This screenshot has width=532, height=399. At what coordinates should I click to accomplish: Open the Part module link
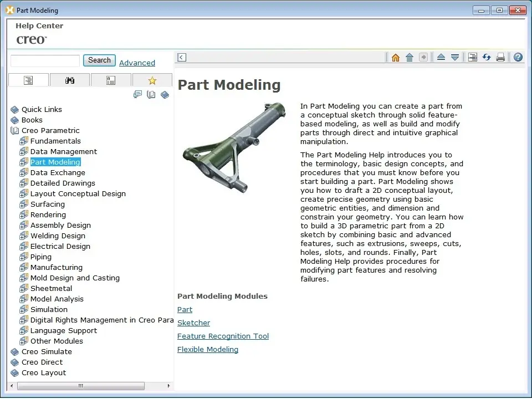[x=185, y=309]
